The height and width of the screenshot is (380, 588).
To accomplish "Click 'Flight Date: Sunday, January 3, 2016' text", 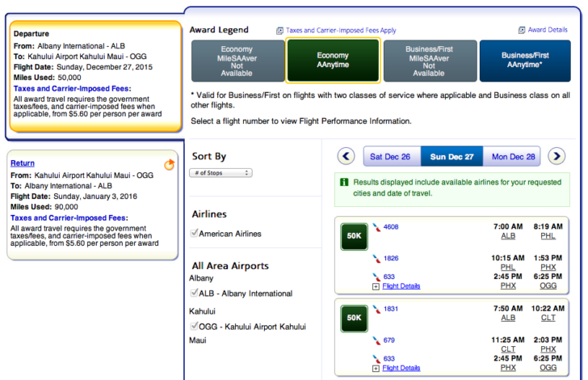I will pos(73,196).
